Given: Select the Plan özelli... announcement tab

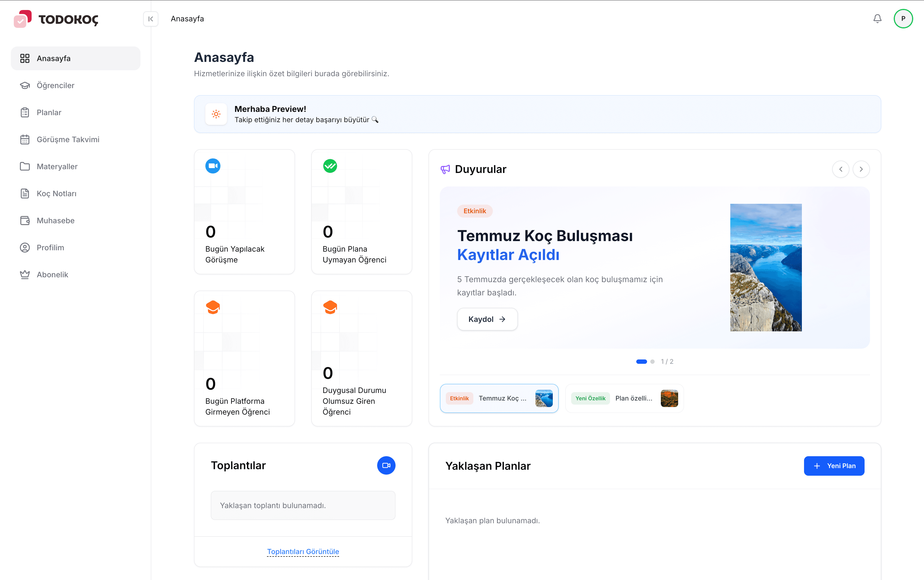Looking at the screenshot, I should 625,398.
